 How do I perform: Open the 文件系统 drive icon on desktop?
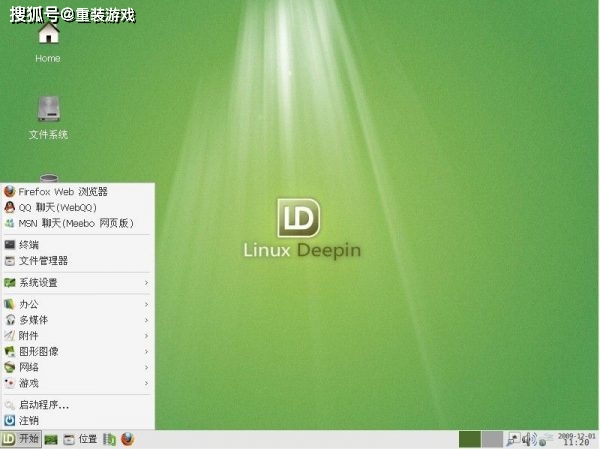pos(48,118)
